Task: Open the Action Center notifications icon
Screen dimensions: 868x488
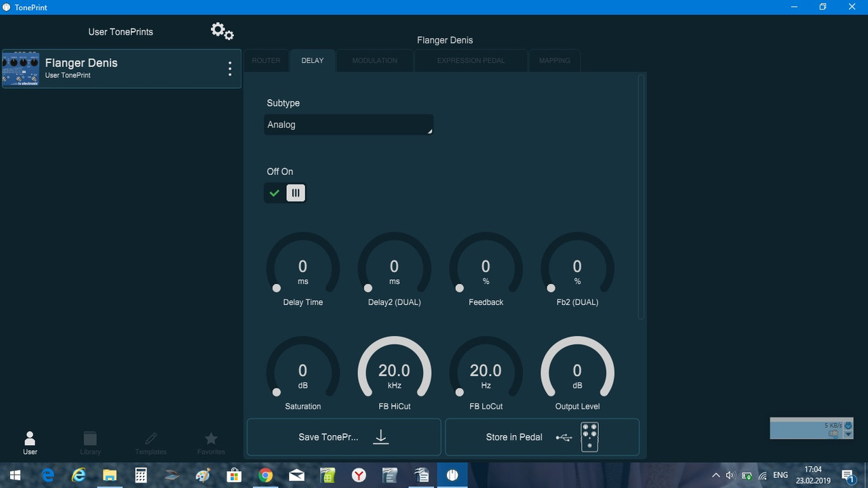Action: point(848,476)
